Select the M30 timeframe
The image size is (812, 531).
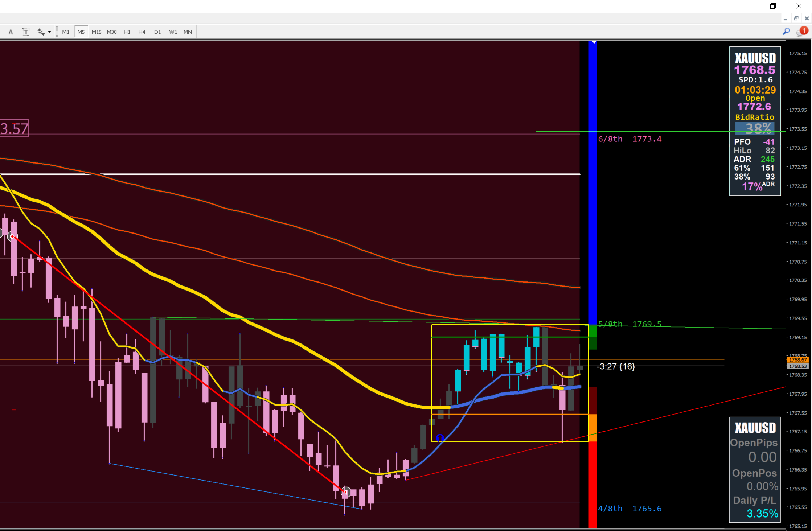(112, 32)
